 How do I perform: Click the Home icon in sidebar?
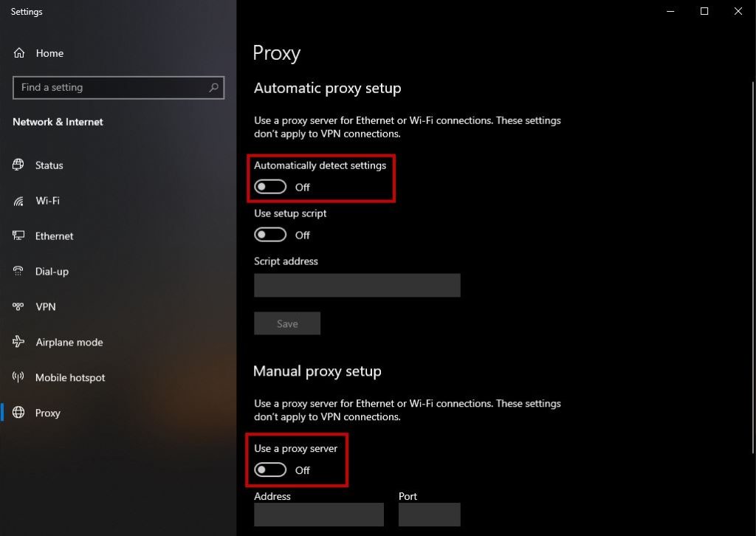pyautogui.click(x=19, y=53)
